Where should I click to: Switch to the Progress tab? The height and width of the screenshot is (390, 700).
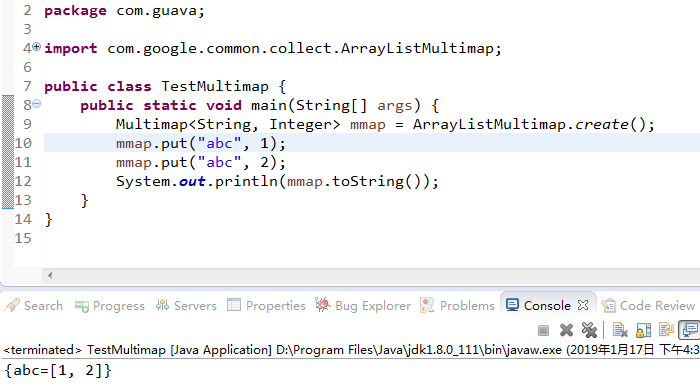pos(110,306)
